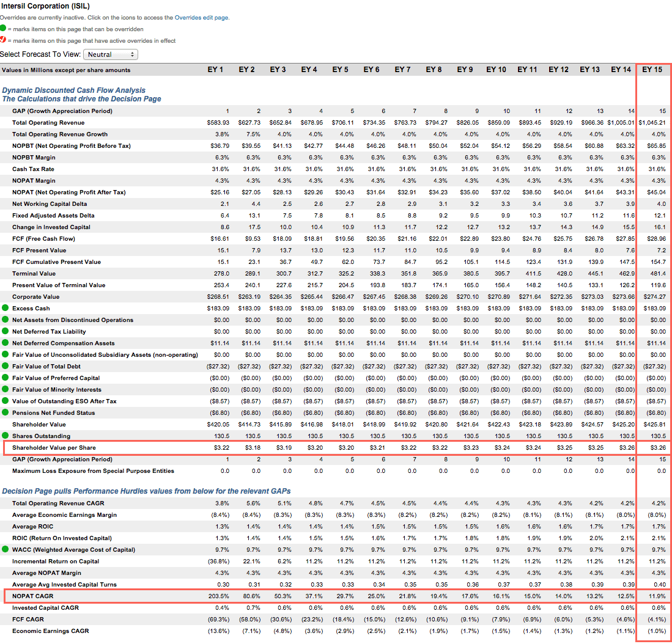The width and height of the screenshot is (672, 644).
Task: Click the NOPAT (Net Operating Profit After Tax) label
Action: tap(69, 192)
